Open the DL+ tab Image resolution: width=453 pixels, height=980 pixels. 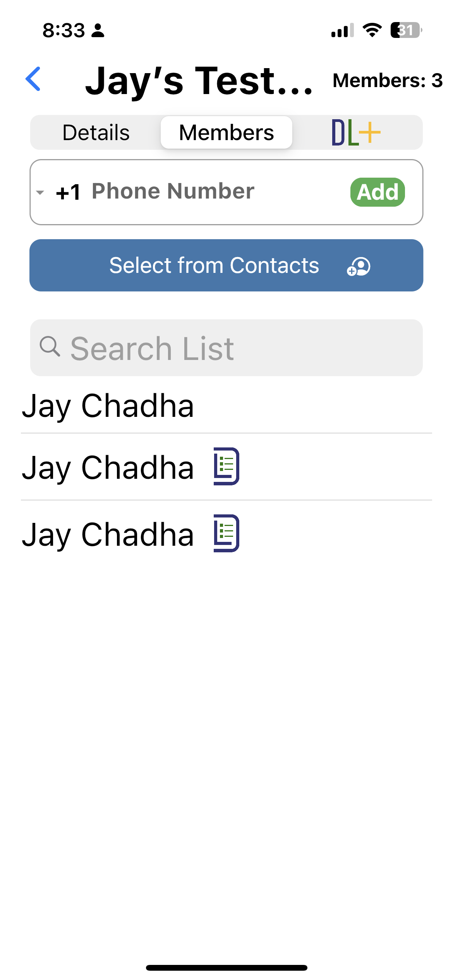tap(357, 132)
